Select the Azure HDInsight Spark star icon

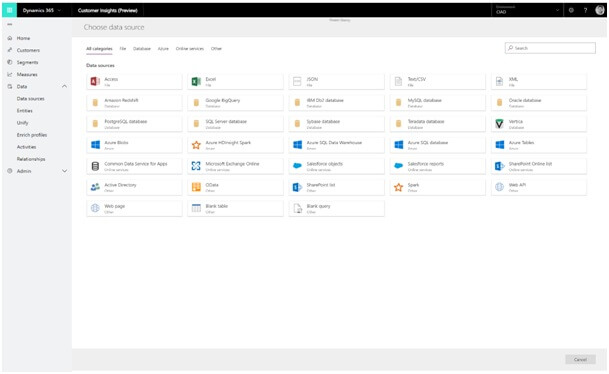196,145
